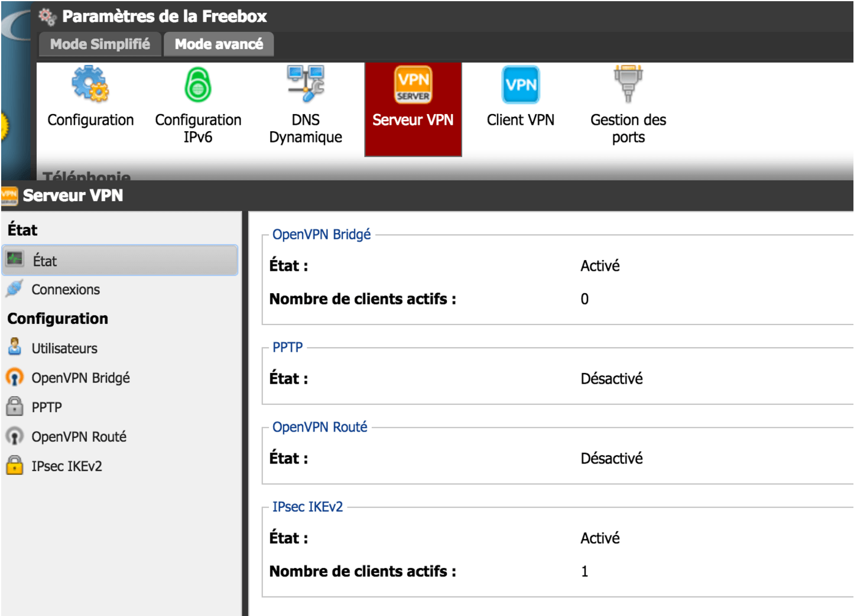Viewport: 857px width, 616px height.
Task: Open the Configuration IPv6 padlock icon
Action: pos(198,85)
